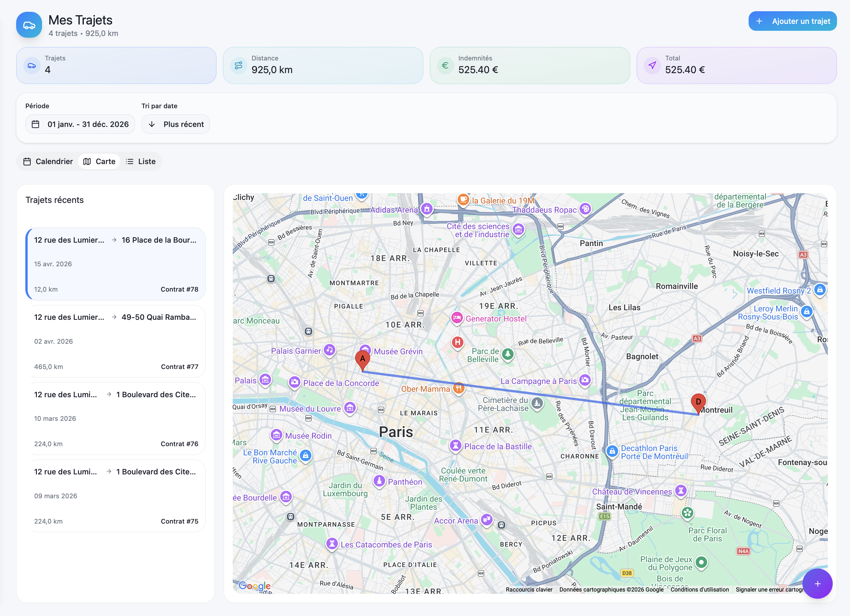Click the blue car app logo icon

[x=29, y=25]
